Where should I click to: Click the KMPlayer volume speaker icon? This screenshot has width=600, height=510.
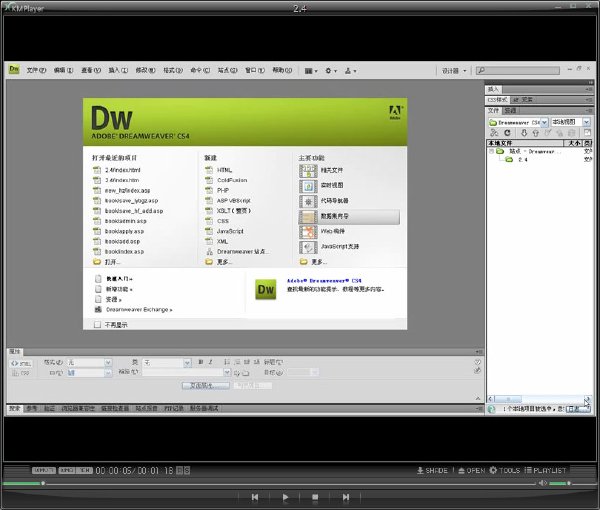click(542, 483)
